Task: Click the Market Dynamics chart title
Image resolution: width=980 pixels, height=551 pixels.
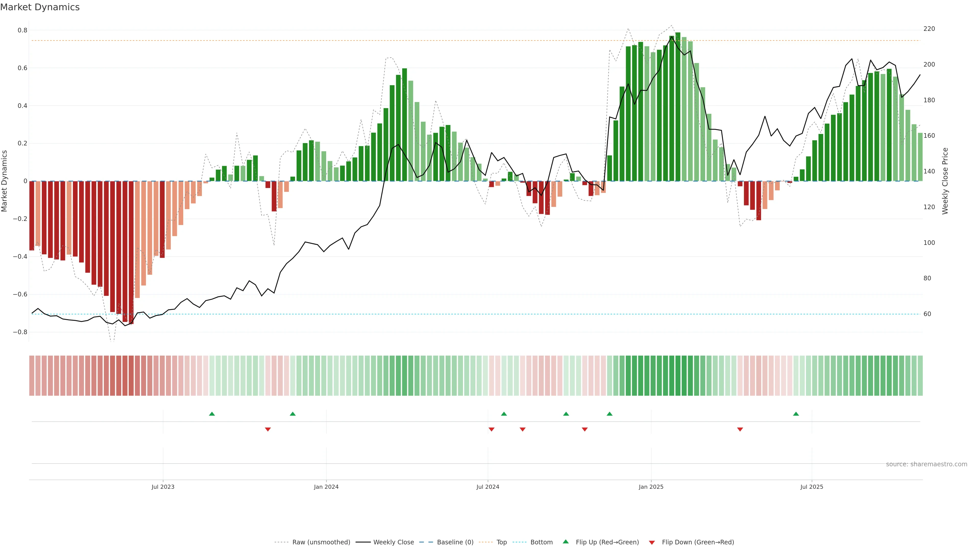Action: pos(40,7)
